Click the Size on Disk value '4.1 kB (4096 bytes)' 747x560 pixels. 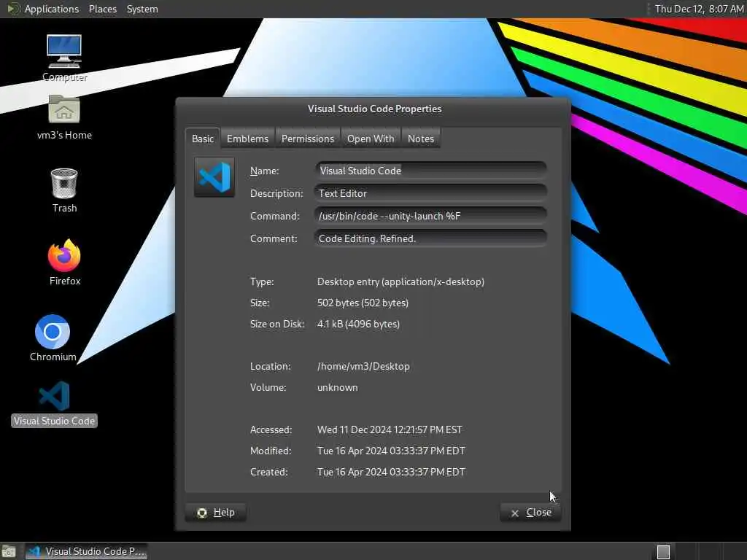tap(358, 324)
